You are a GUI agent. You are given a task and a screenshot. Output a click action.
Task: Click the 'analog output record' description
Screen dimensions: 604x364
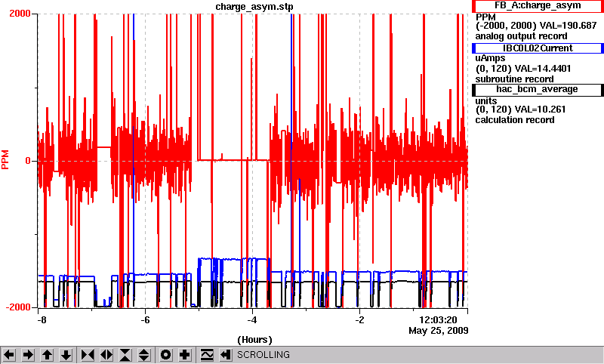[x=521, y=36]
